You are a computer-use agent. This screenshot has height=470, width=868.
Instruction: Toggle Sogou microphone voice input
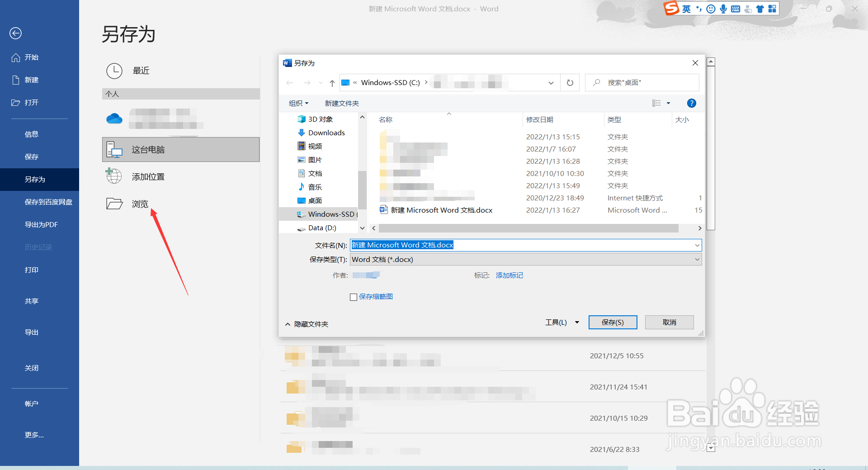[723, 9]
